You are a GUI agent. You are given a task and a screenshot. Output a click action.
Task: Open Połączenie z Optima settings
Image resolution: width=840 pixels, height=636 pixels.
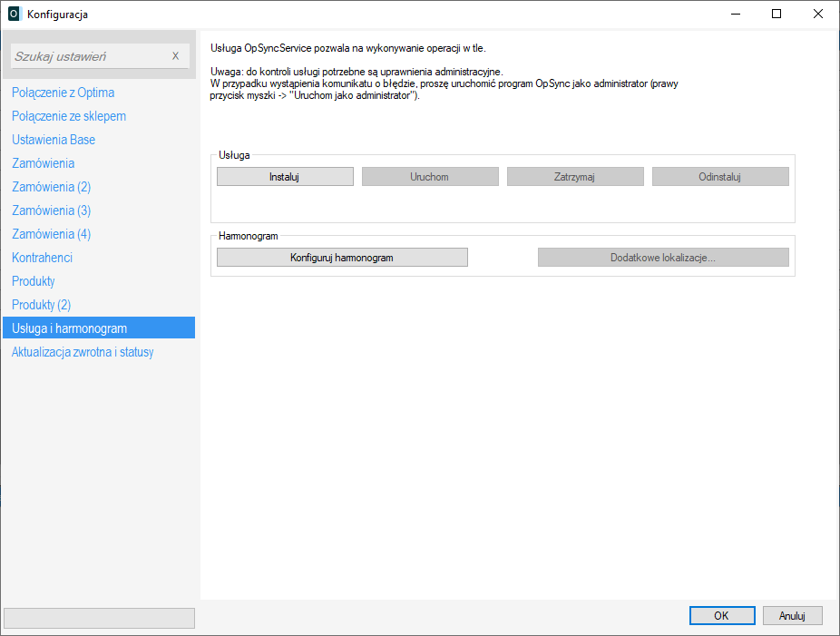click(63, 93)
